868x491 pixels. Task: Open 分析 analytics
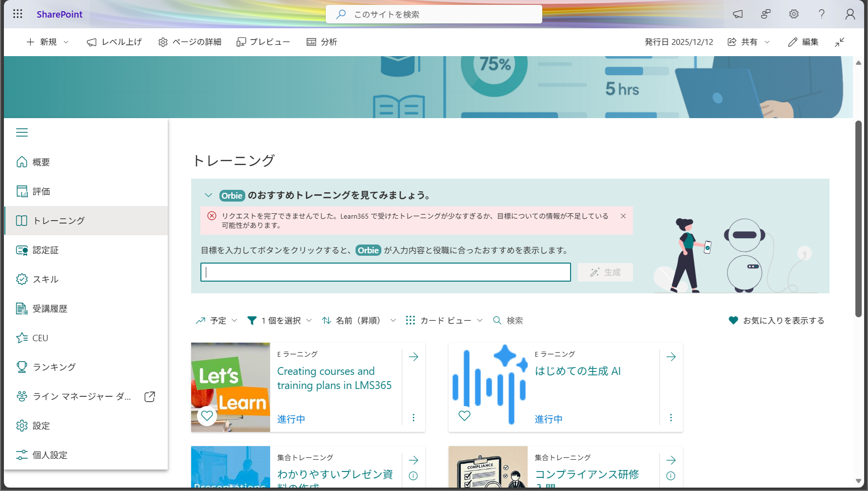[322, 42]
